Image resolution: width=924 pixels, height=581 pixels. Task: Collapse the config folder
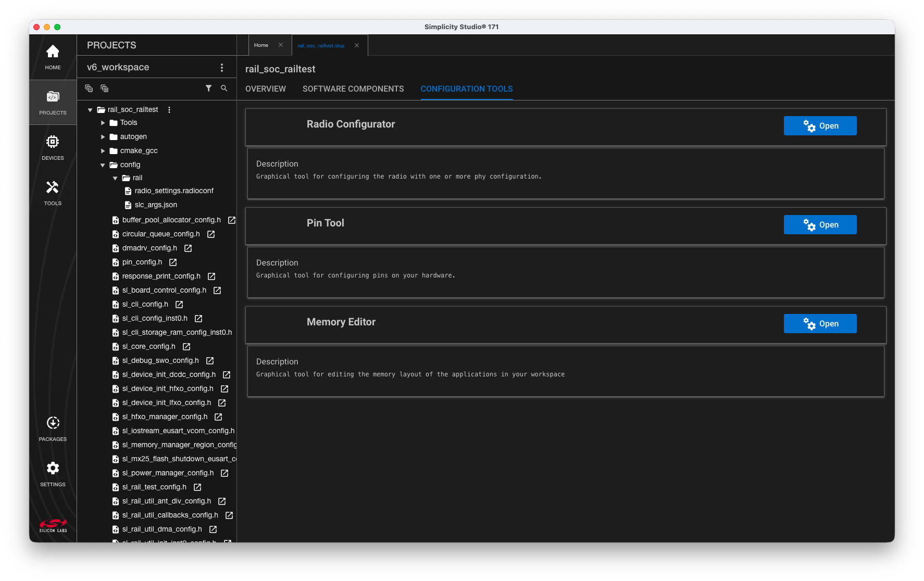(103, 165)
